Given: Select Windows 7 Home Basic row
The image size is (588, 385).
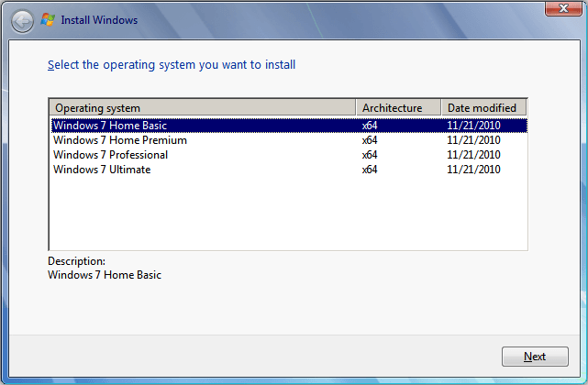Looking at the screenshot, I should [289, 126].
